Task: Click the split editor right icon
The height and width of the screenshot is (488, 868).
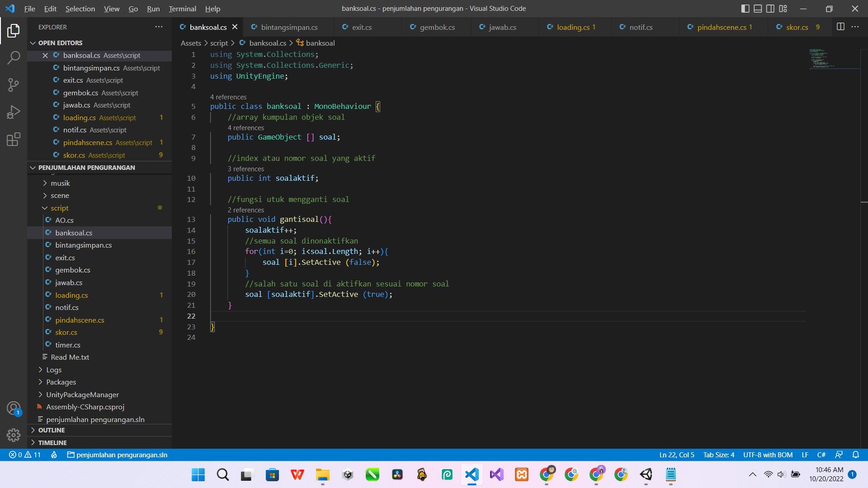Action: point(840,27)
